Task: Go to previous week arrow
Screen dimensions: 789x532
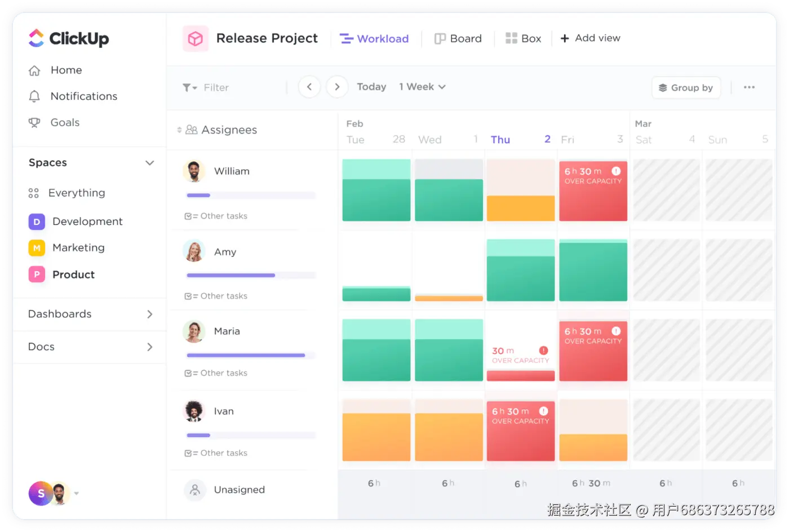Action: 309,87
